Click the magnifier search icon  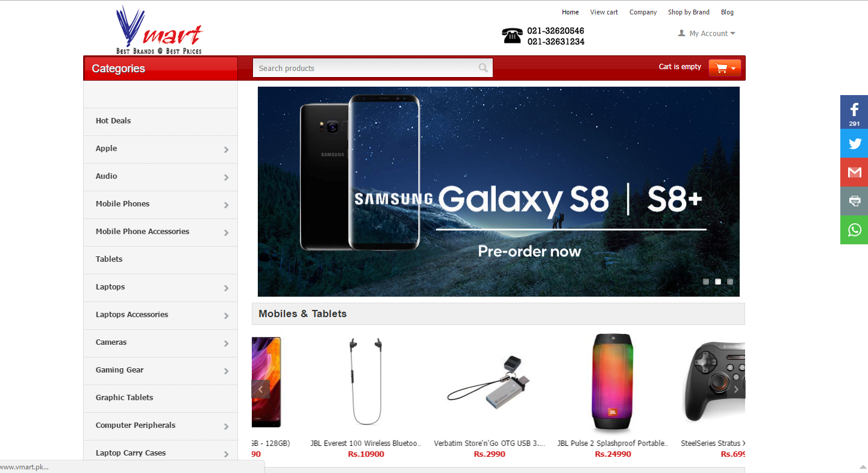coord(483,68)
